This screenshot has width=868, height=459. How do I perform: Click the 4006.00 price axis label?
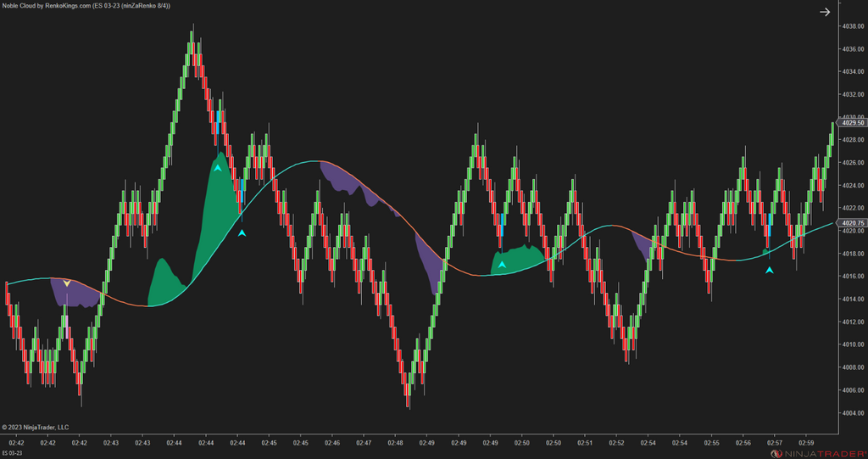(854, 389)
